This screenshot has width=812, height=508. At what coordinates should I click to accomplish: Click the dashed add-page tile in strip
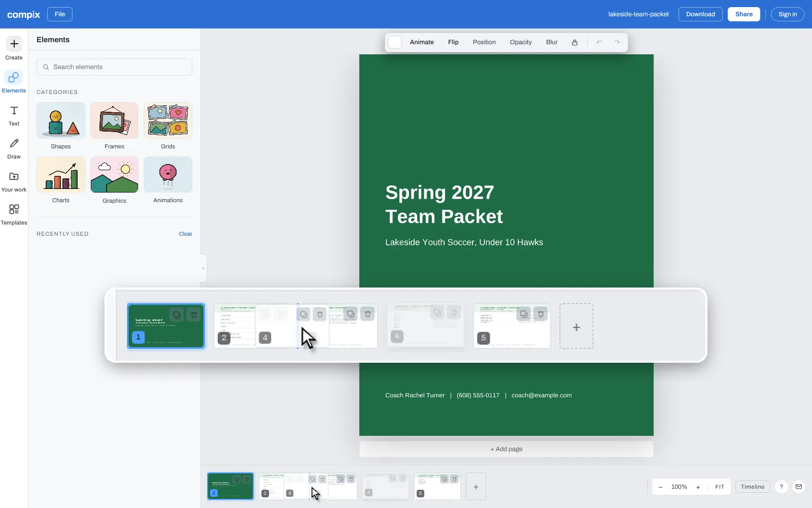476,487
